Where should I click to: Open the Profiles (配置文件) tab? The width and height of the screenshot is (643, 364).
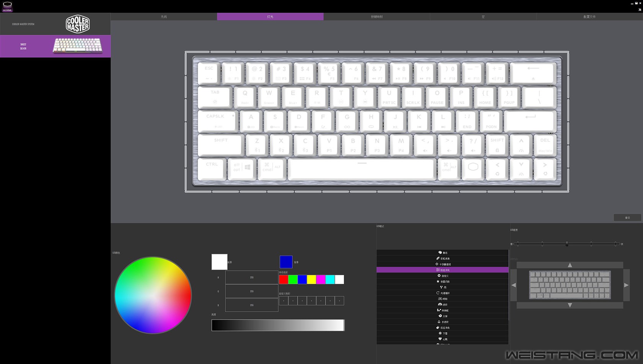pos(589,17)
